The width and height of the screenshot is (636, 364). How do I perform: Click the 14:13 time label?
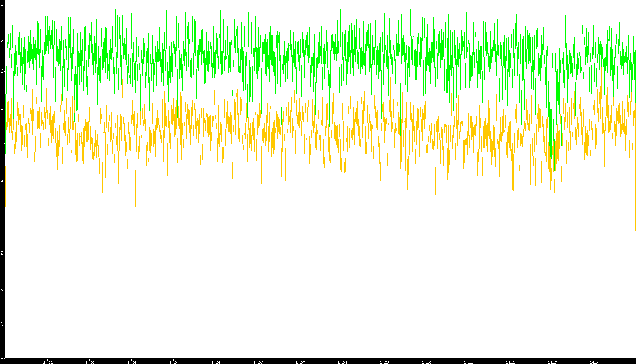[553, 362]
